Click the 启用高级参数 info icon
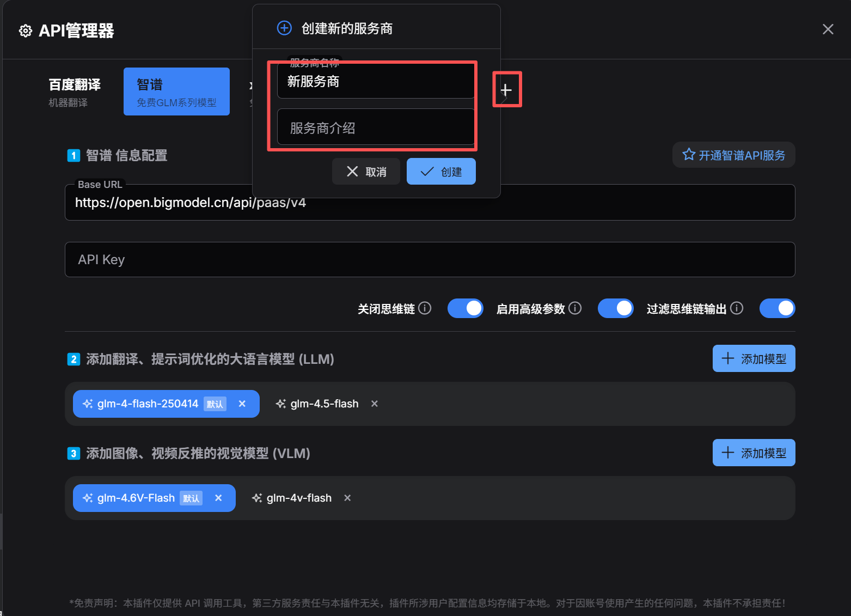The height and width of the screenshot is (616, 851). coord(575,308)
